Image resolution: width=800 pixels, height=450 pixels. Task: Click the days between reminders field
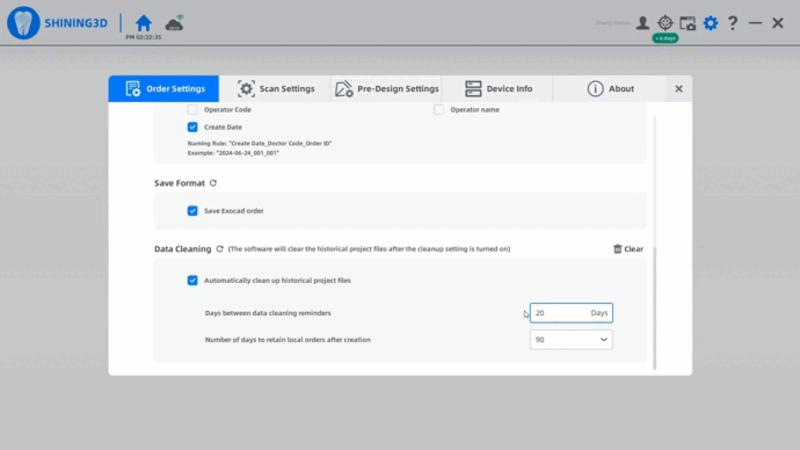(571, 313)
